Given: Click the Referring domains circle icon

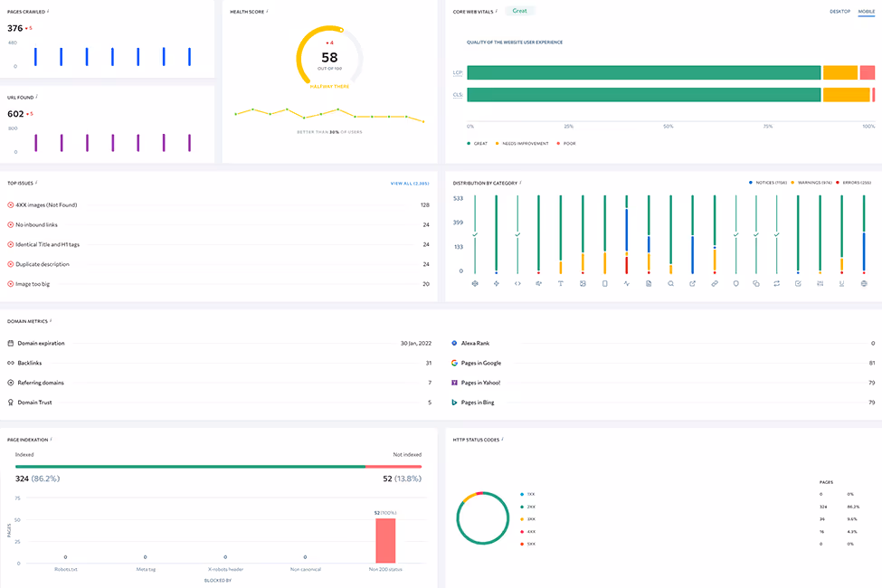Looking at the screenshot, I should click(x=11, y=383).
